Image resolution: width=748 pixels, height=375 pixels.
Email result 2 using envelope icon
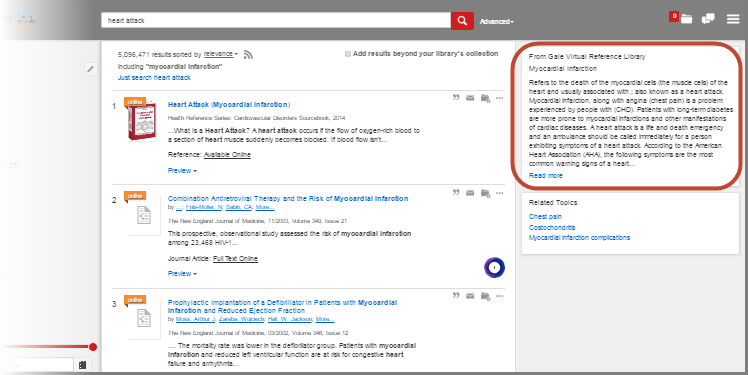point(470,193)
